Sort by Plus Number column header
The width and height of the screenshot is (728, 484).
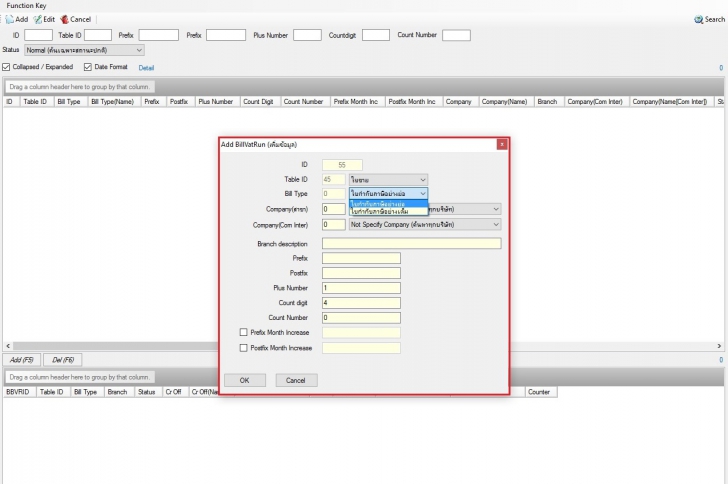215,102
